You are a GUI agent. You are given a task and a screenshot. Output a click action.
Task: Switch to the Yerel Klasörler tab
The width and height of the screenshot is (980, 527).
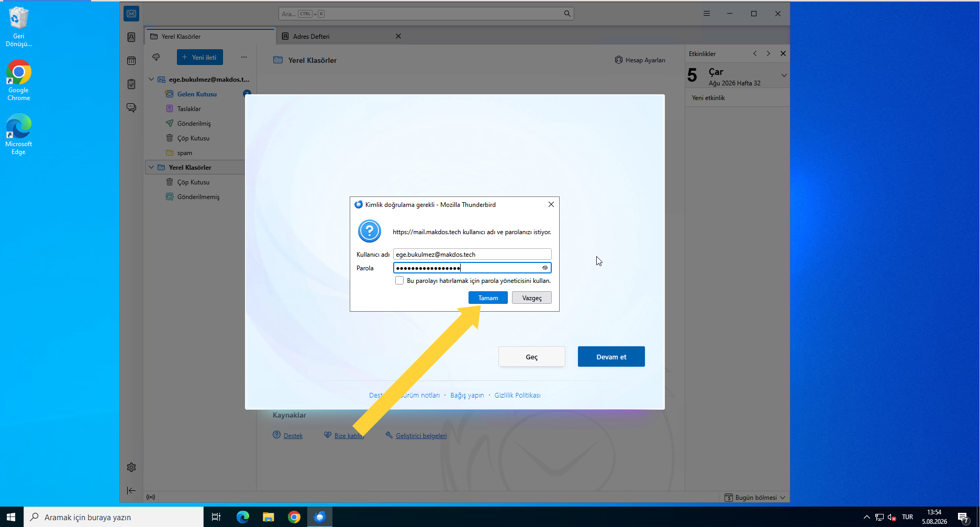point(210,37)
